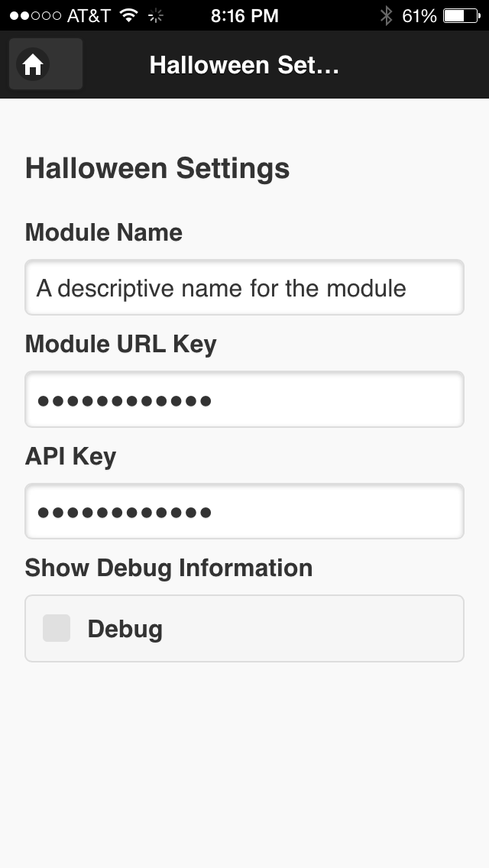Tap the Bluetooth icon in status bar
The width and height of the screenshot is (489, 868).
point(387,15)
